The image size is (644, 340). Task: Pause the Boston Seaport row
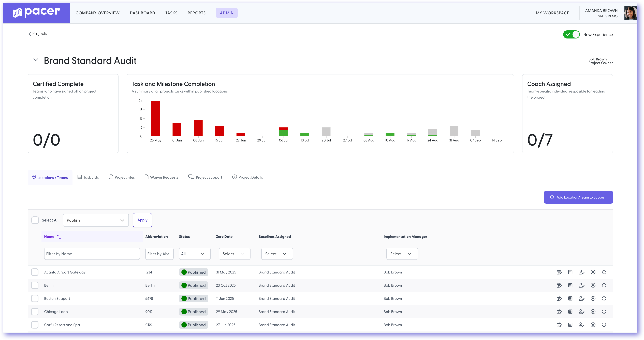click(x=593, y=298)
